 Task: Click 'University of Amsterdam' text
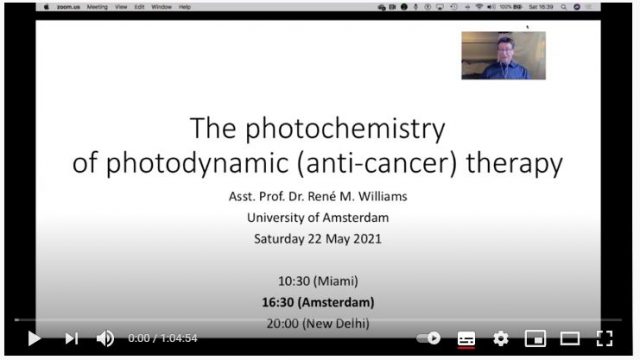click(x=318, y=218)
